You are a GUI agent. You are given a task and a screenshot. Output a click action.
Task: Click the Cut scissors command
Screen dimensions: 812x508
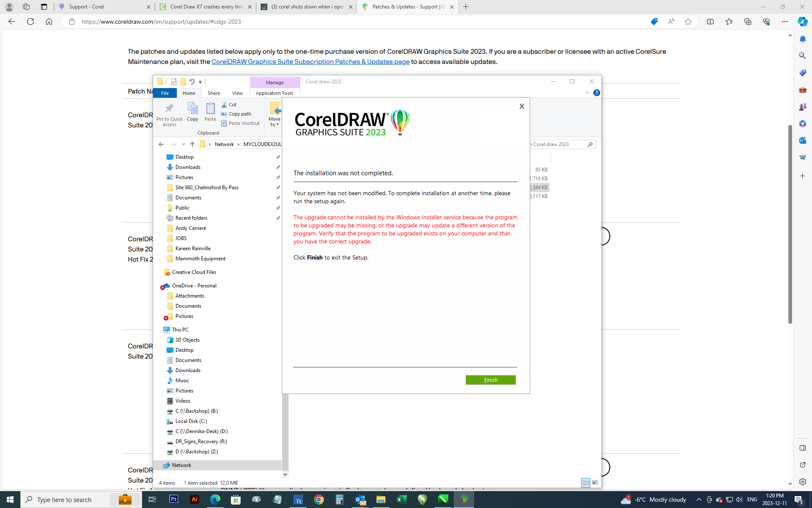pos(229,105)
